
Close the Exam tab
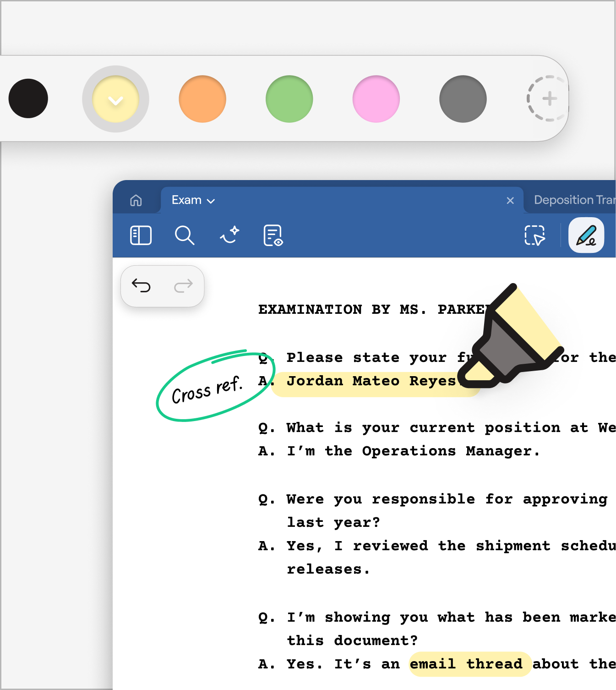point(510,200)
